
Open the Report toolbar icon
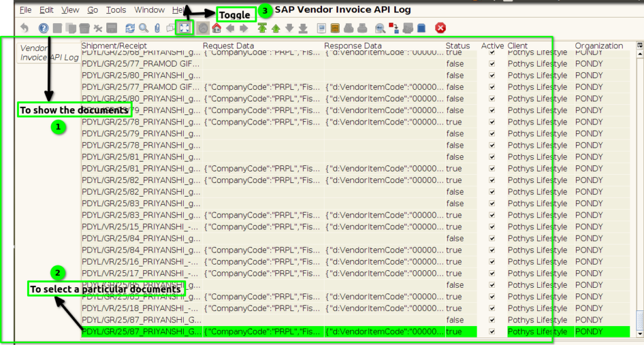coord(321,28)
